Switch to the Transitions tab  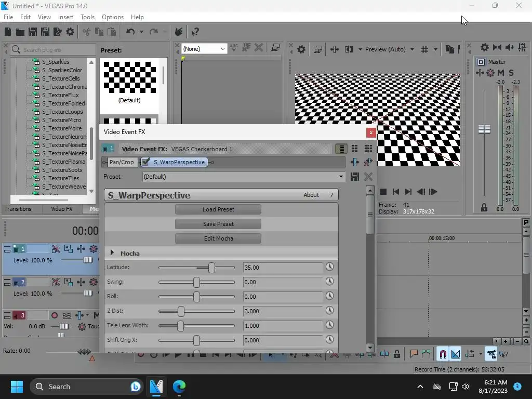click(18, 209)
